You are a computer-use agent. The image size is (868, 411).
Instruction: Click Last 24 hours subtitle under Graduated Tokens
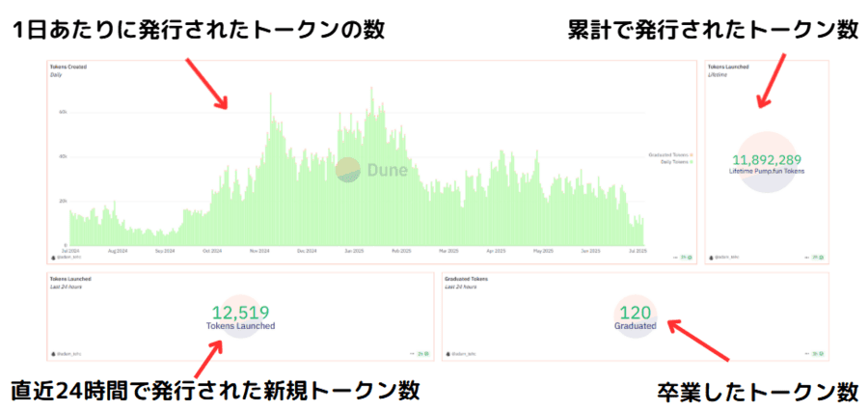pyautogui.click(x=461, y=287)
